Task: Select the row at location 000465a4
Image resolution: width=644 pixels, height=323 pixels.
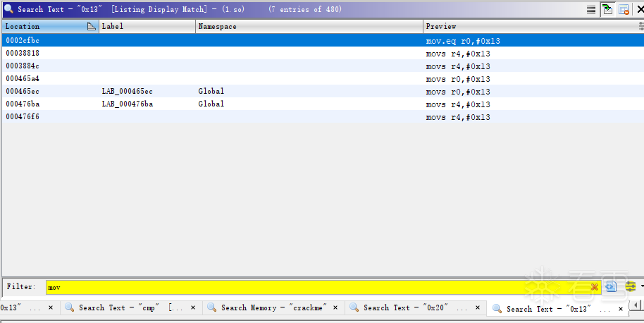Action: (323, 79)
